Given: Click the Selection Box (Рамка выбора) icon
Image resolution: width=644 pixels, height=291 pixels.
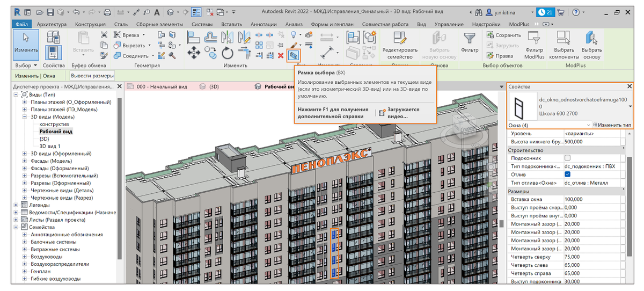Looking at the screenshot, I should point(294,55).
